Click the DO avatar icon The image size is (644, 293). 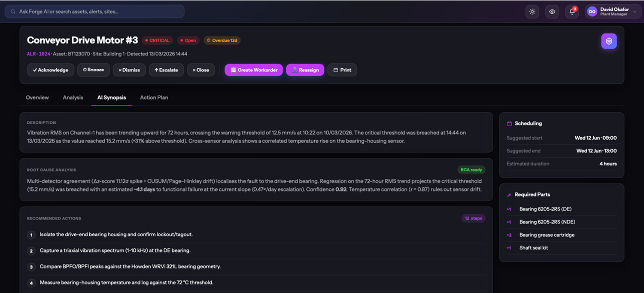[x=592, y=12]
